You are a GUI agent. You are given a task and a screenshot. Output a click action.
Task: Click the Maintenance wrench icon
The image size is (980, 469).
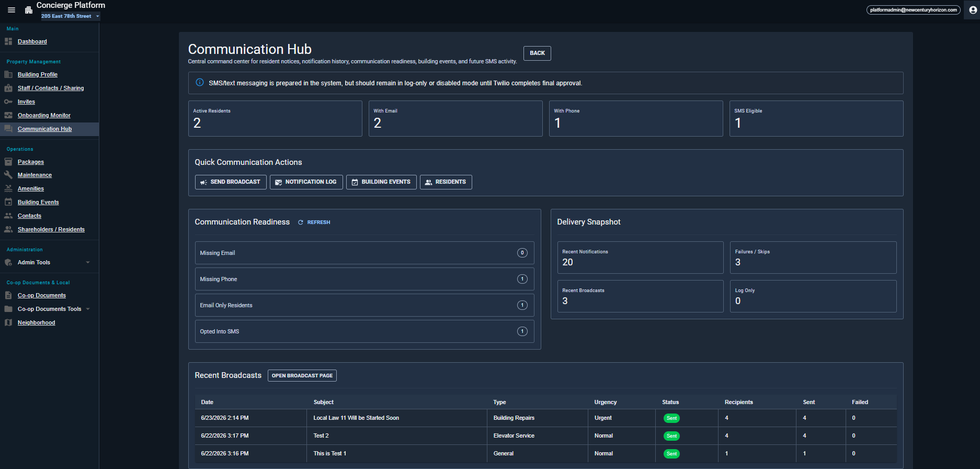click(x=8, y=175)
